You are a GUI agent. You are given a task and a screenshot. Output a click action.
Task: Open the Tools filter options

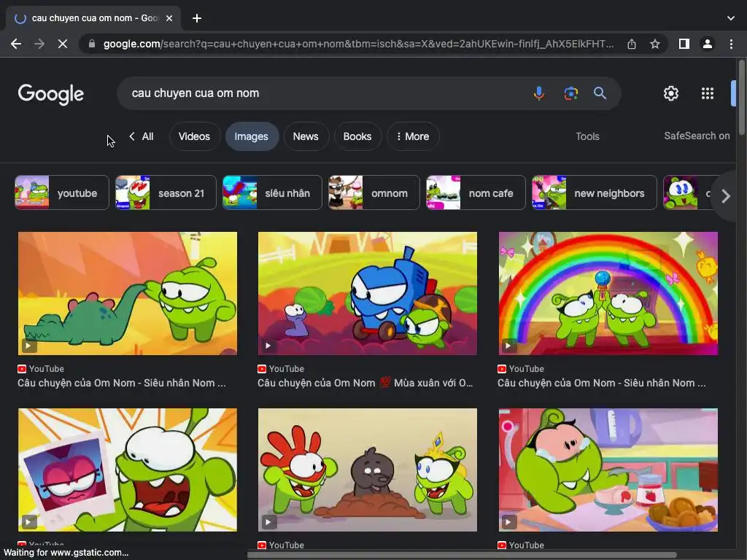pyautogui.click(x=587, y=136)
